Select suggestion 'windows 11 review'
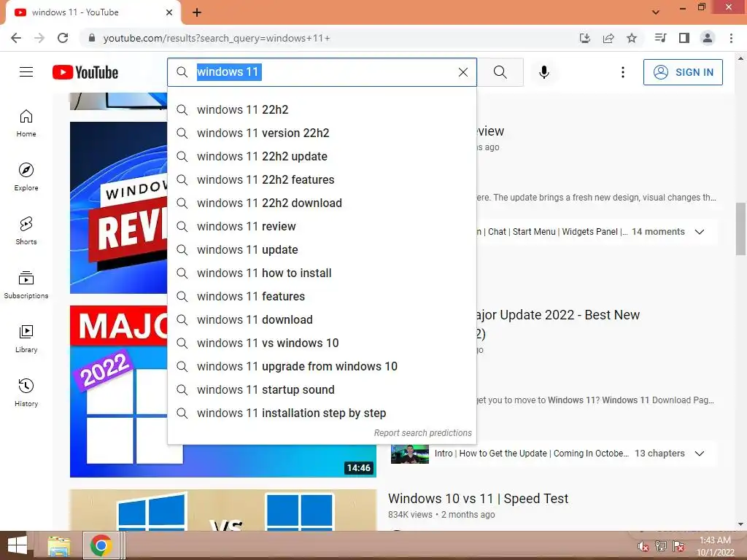Screen dimensions: 747x560 click(x=322, y=226)
